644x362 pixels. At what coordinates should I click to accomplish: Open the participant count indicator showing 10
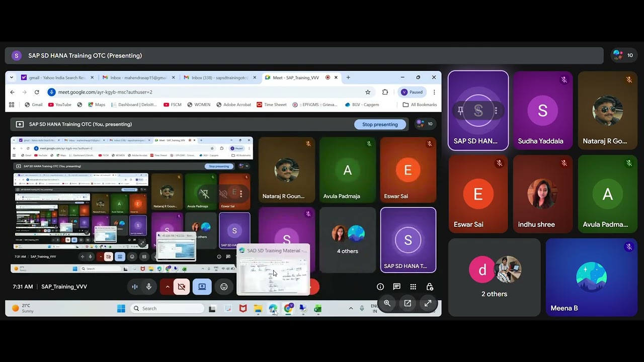[623, 55]
